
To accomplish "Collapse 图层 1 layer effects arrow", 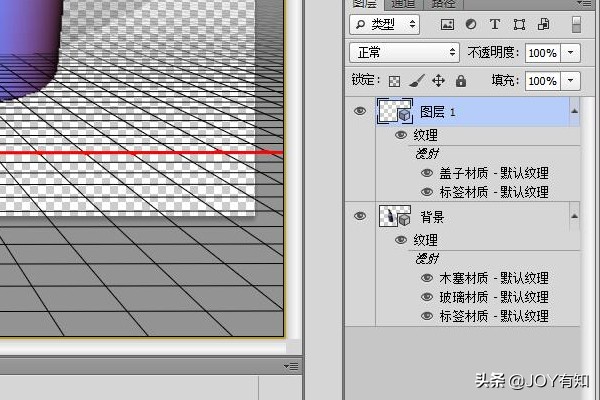I will pyautogui.click(x=574, y=111).
